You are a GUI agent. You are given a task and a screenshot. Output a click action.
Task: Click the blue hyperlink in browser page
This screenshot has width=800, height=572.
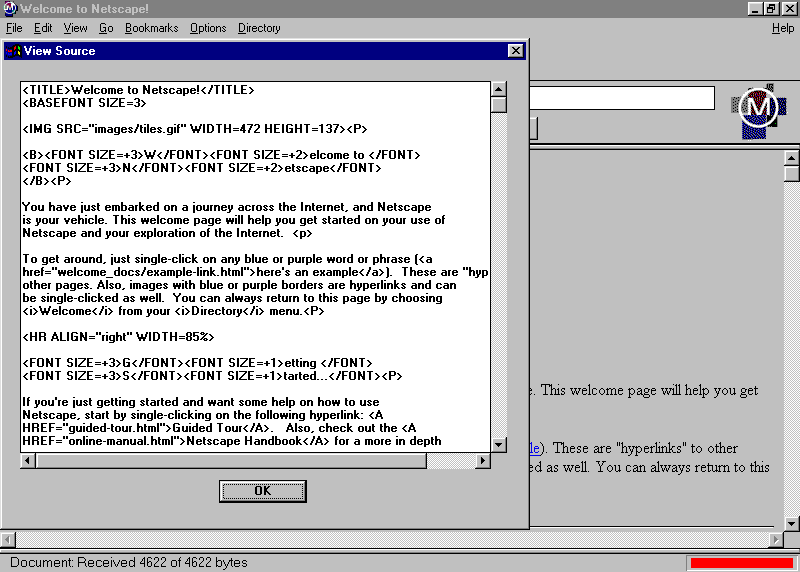click(x=535, y=449)
